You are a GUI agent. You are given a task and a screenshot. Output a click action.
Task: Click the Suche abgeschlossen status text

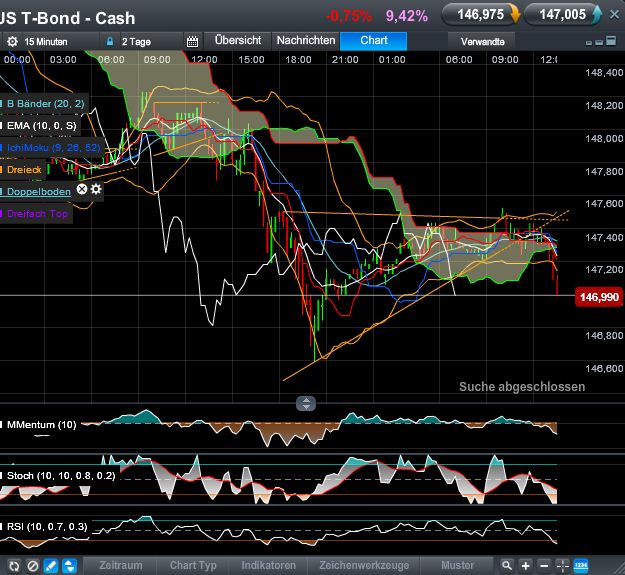(522, 387)
